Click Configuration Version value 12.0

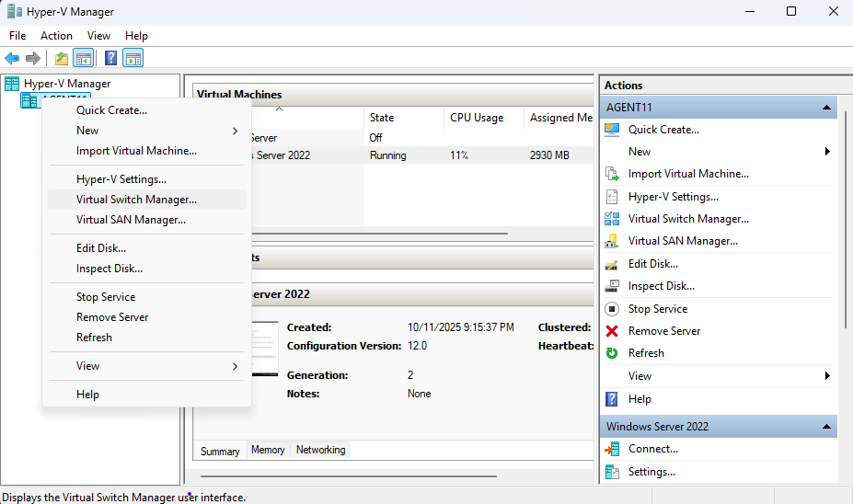[417, 346]
